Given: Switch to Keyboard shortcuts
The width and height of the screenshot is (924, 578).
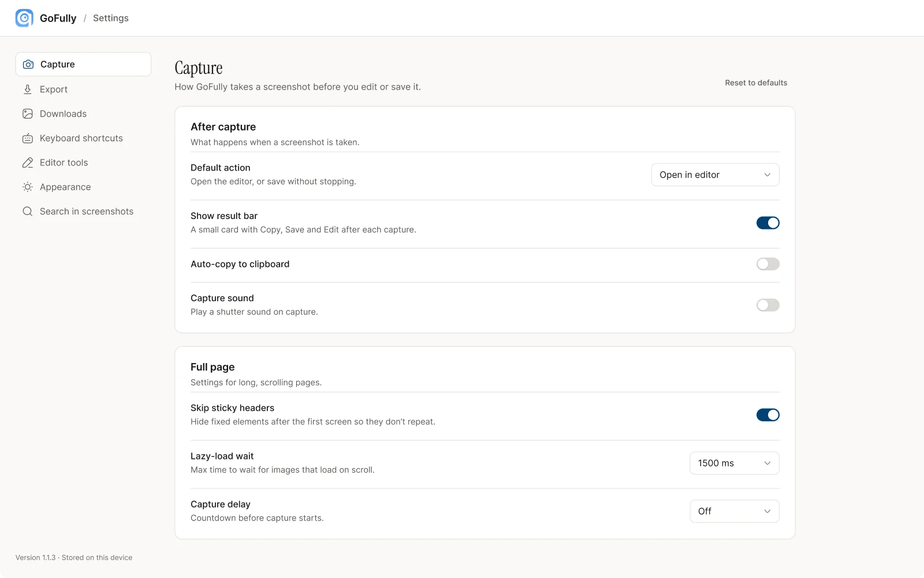Looking at the screenshot, I should (x=83, y=138).
